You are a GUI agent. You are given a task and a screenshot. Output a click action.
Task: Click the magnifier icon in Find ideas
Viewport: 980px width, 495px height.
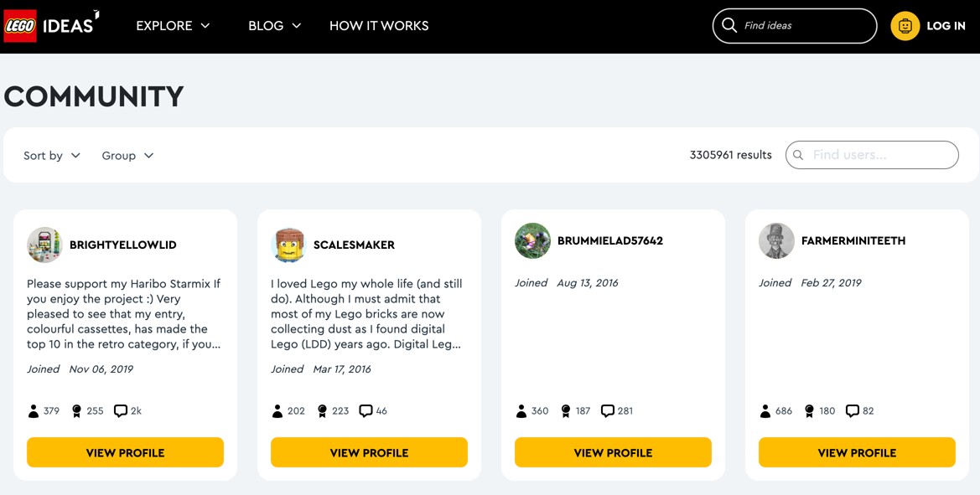(x=729, y=26)
